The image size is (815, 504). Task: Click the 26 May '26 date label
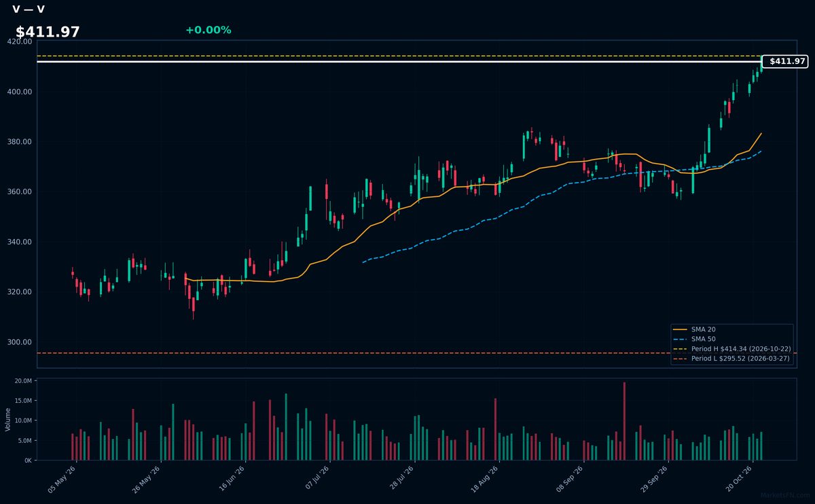[147, 478]
